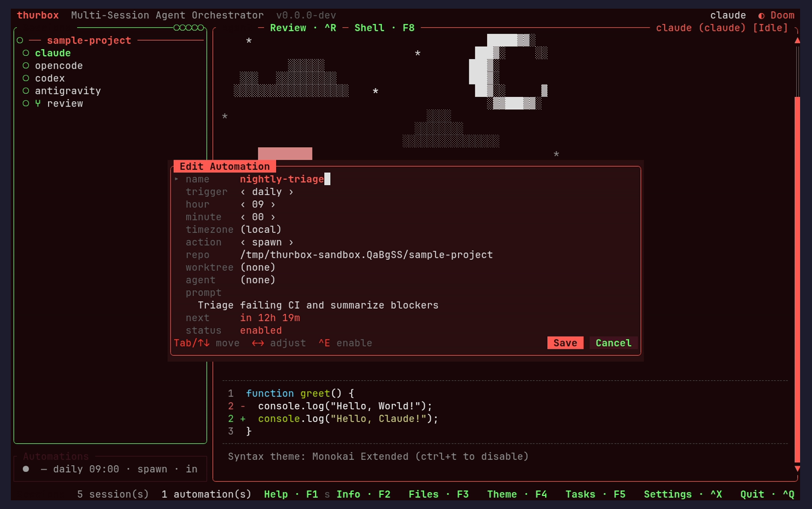Click the thurbox app title

pos(38,15)
